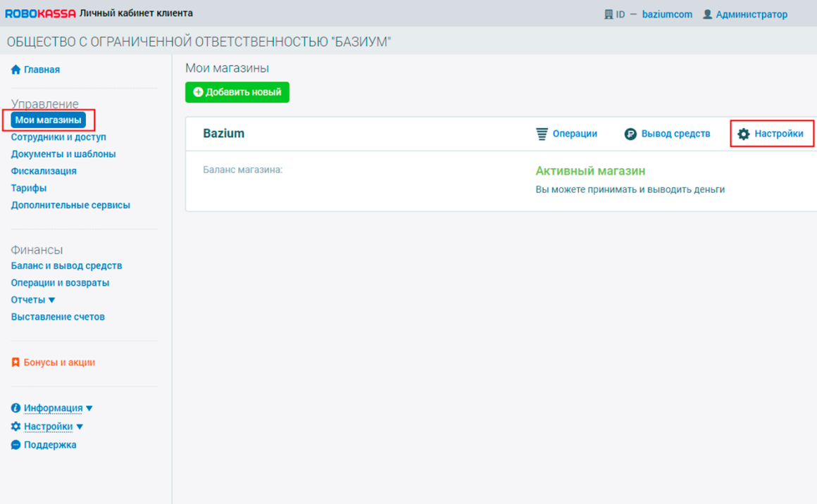817x504 pixels.
Task: Click the Добавить новый button
Action: pyautogui.click(x=237, y=92)
